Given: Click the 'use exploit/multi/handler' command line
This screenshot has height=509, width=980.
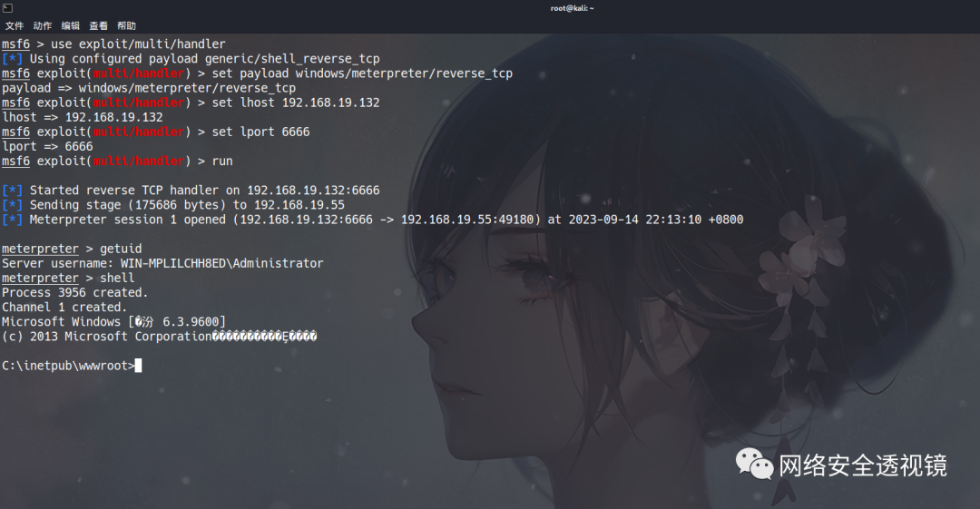Looking at the screenshot, I should point(113,44).
